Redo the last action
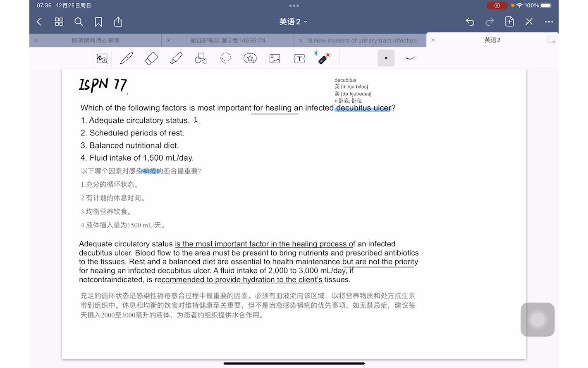588x368 pixels. pos(490,22)
